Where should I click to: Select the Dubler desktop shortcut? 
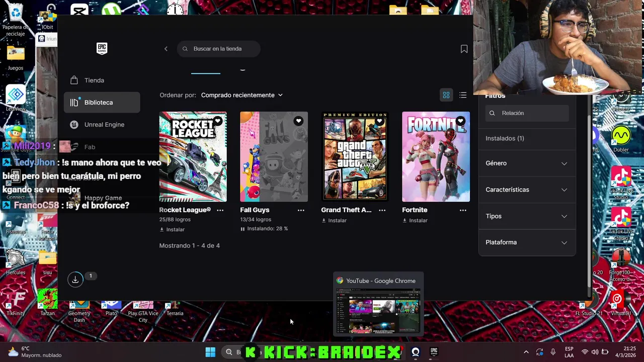[x=621, y=140]
